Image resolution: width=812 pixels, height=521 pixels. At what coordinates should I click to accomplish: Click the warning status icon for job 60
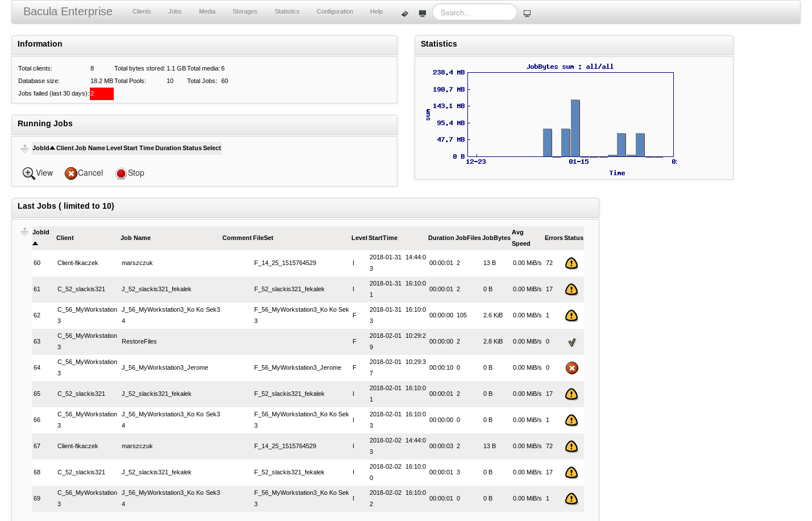point(571,263)
